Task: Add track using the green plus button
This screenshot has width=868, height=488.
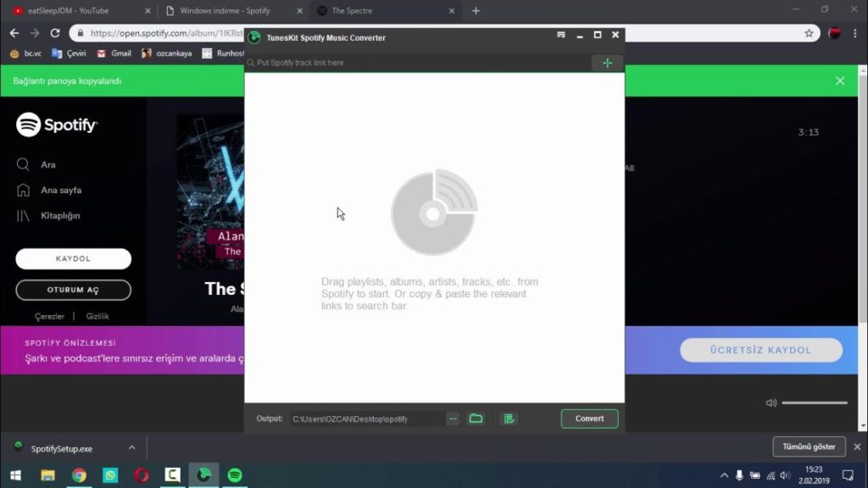Action: 607,63
